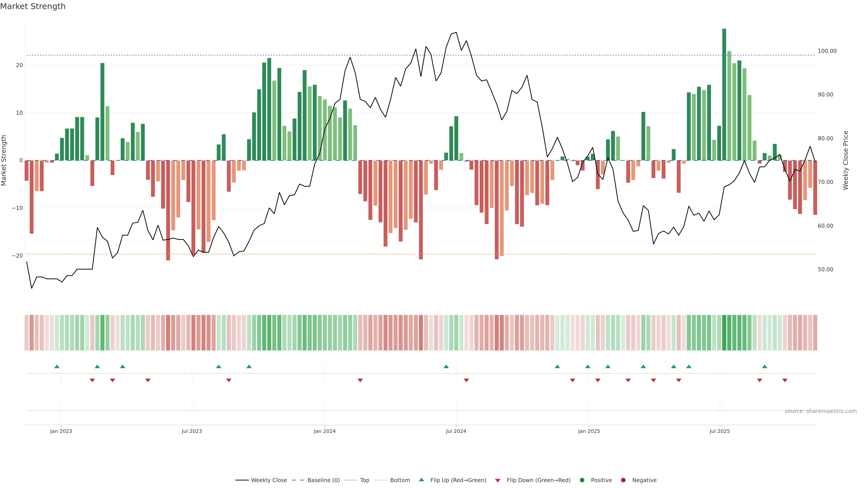Click the Market Strength chart title
This screenshot has height=488, width=868.
(33, 6)
